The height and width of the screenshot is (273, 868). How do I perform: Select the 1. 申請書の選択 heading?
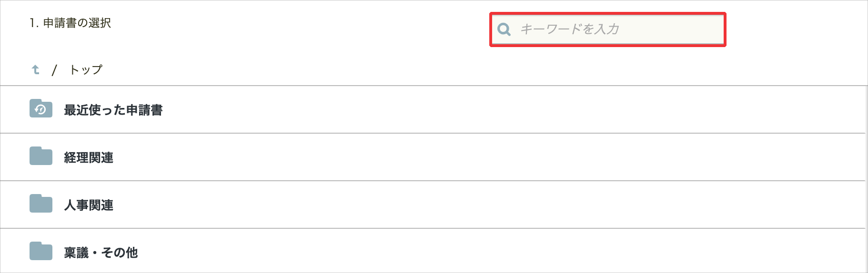pyautogui.click(x=70, y=23)
